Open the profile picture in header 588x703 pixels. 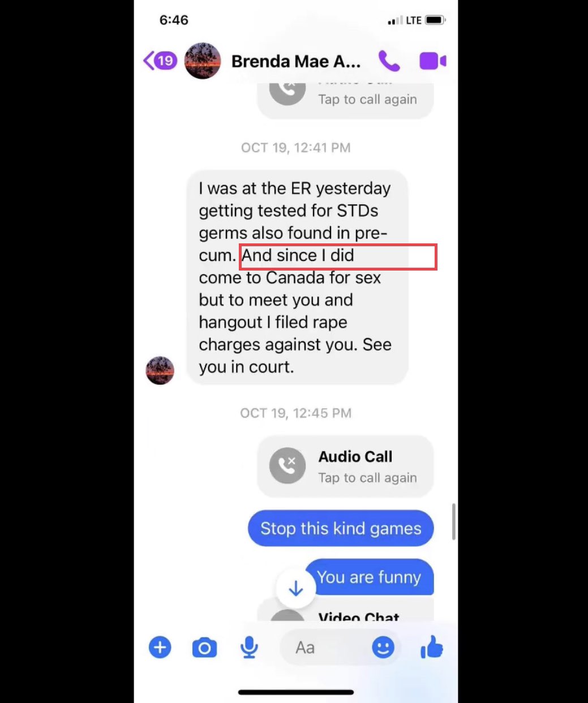(203, 61)
